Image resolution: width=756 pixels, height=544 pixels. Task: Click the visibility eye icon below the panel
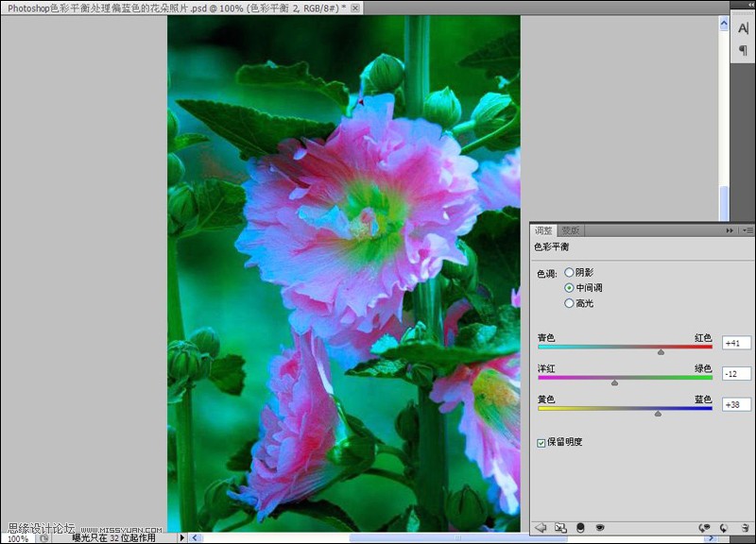click(x=599, y=527)
